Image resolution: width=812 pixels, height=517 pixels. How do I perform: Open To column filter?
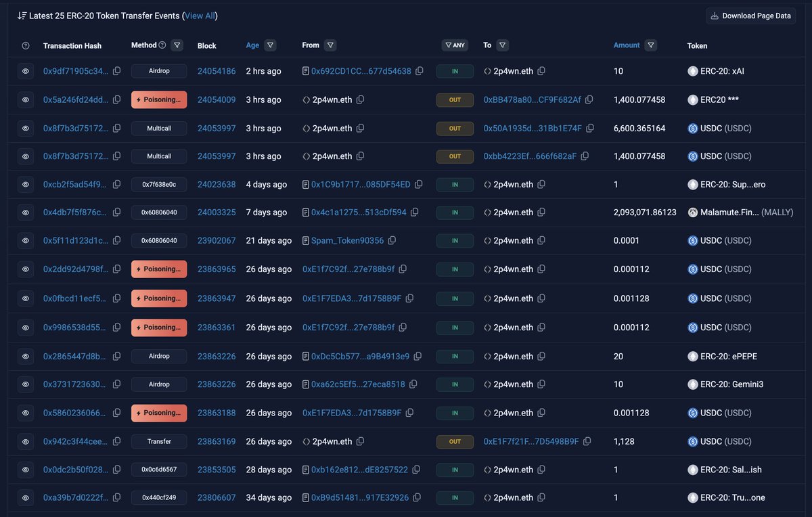point(503,45)
